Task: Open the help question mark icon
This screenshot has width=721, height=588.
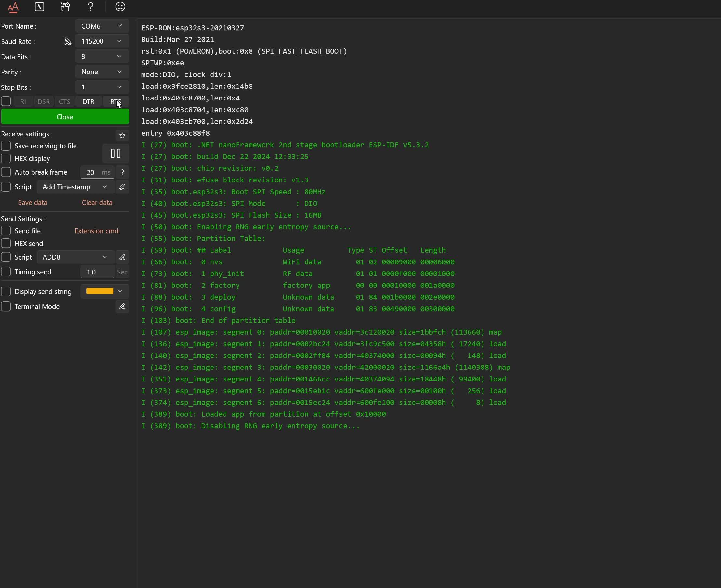Action: tap(90, 7)
